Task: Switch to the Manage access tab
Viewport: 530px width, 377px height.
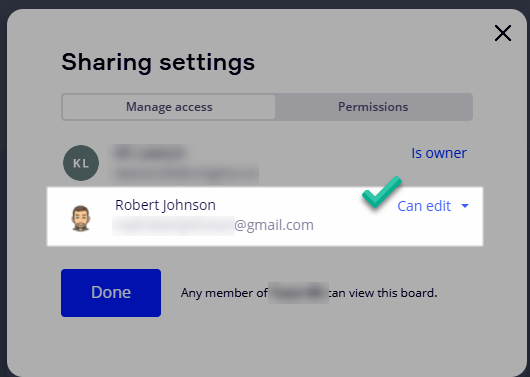Action: (169, 107)
